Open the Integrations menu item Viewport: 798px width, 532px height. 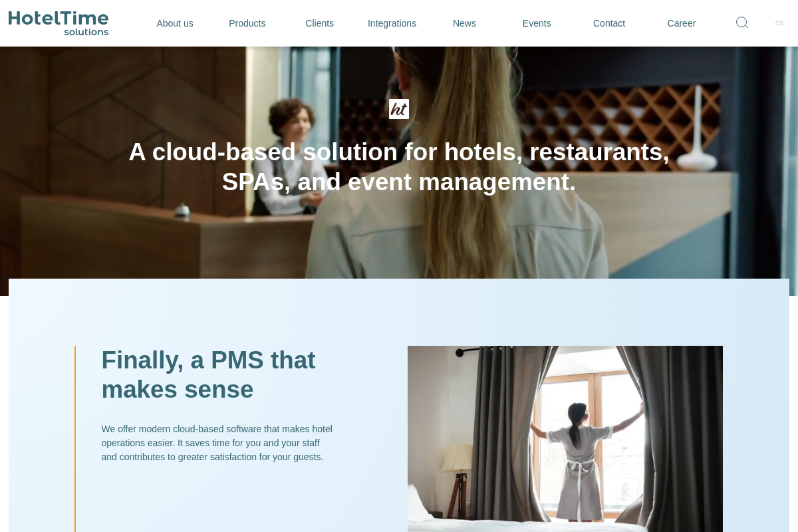[x=392, y=23]
